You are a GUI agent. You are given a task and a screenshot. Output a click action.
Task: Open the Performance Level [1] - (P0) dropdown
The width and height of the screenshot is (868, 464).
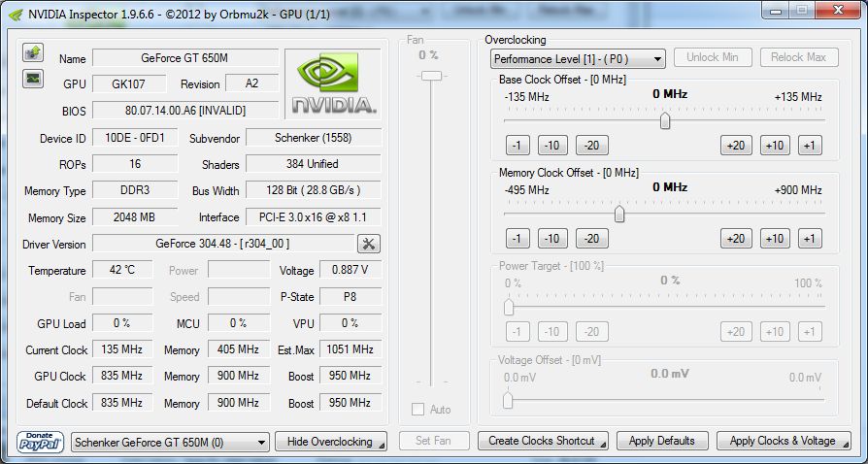pyautogui.click(x=578, y=59)
